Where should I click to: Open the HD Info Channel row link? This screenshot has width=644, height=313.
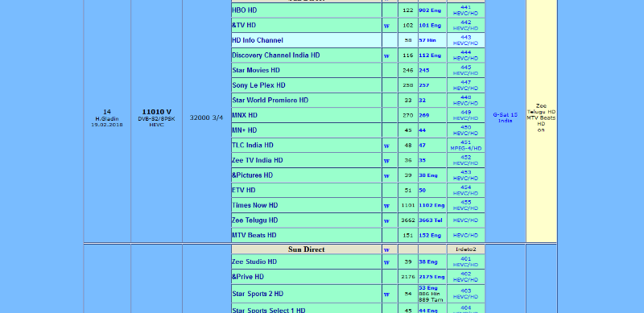[258, 40]
